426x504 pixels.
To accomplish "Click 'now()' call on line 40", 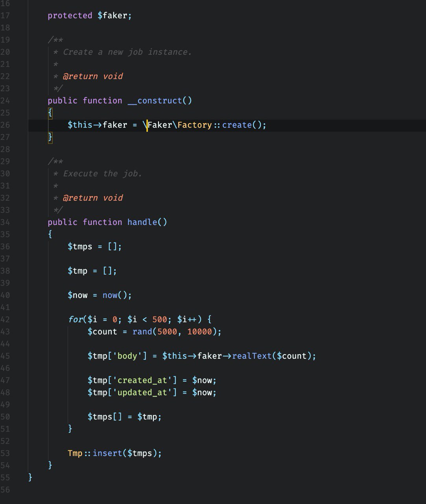I will click(115, 295).
